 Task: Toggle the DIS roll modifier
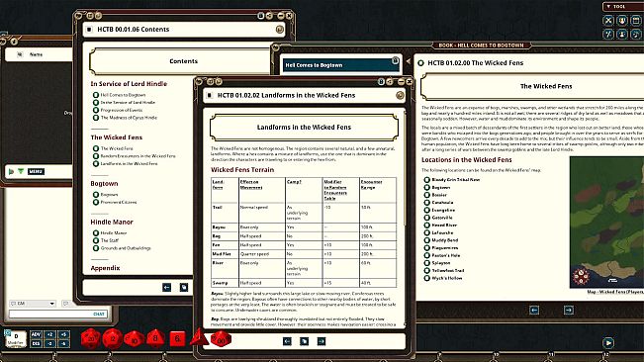point(36,343)
